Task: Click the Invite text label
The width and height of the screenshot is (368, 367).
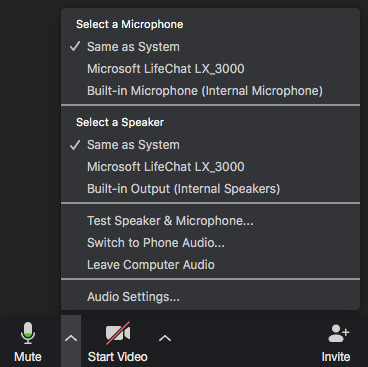Action: pyautogui.click(x=336, y=357)
